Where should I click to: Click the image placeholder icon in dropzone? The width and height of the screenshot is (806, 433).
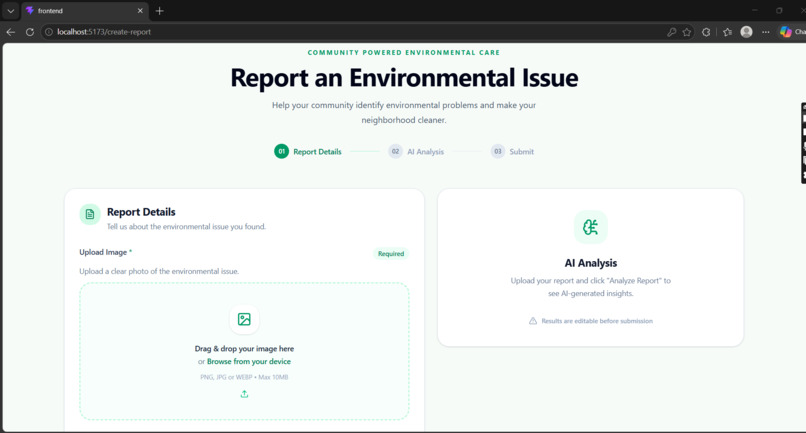click(244, 319)
